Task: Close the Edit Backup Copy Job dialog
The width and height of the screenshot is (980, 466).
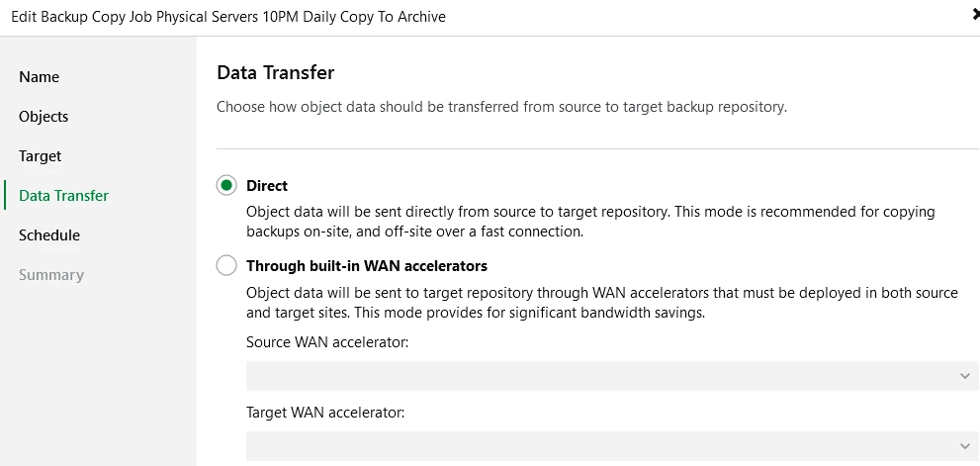Action: click(975, 15)
